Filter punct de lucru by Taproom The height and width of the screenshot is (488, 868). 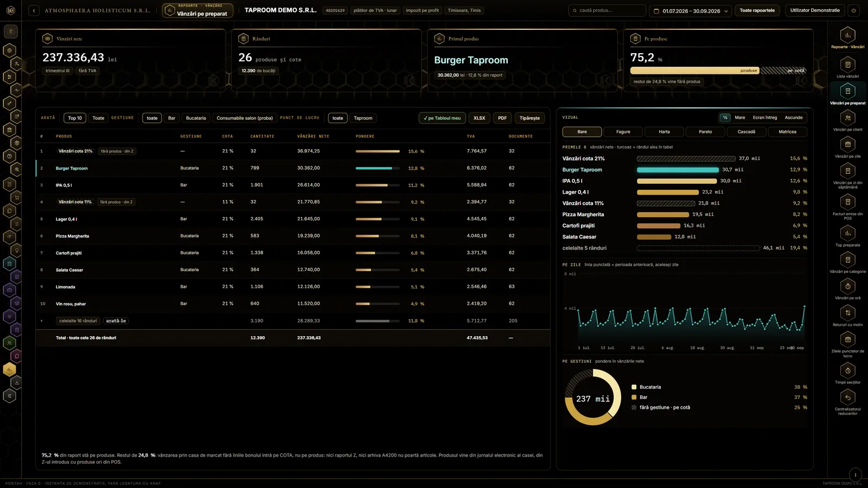[x=363, y=118]
